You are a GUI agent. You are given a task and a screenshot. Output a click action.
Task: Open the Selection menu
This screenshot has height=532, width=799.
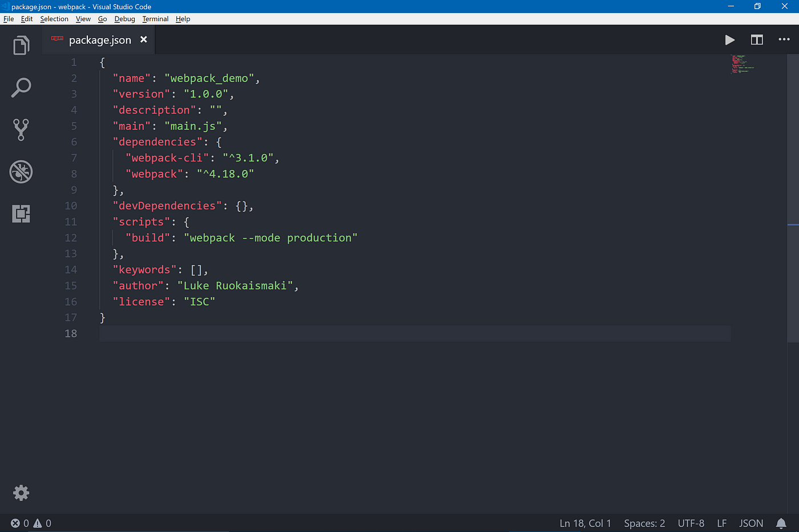point(54,19)
